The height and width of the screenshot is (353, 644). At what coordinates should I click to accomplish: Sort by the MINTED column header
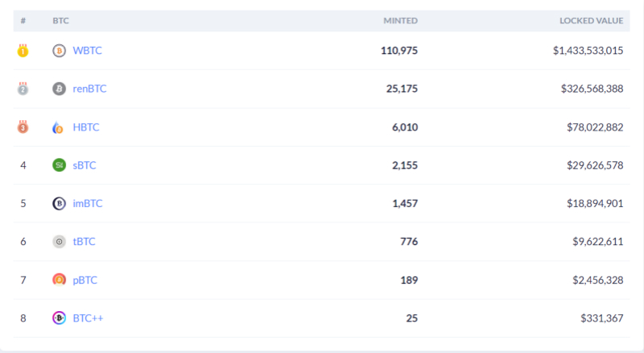400,21
